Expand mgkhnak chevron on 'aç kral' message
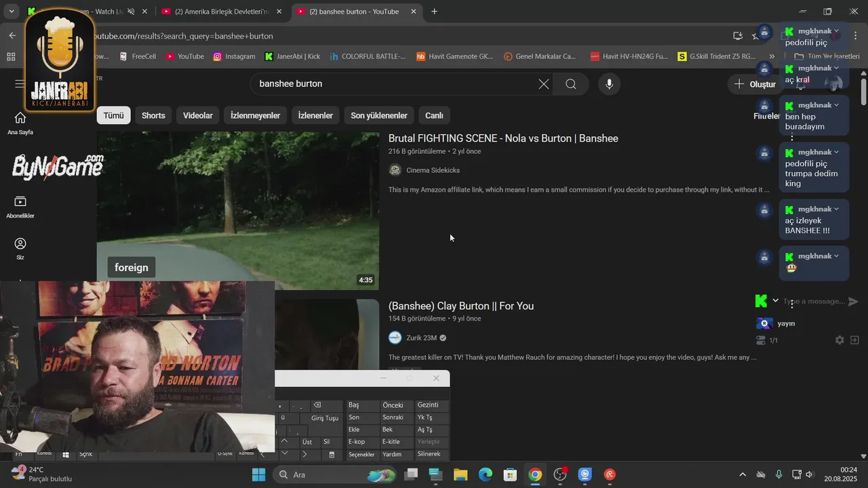Screen dimensions: 868x488 point(836,68)
